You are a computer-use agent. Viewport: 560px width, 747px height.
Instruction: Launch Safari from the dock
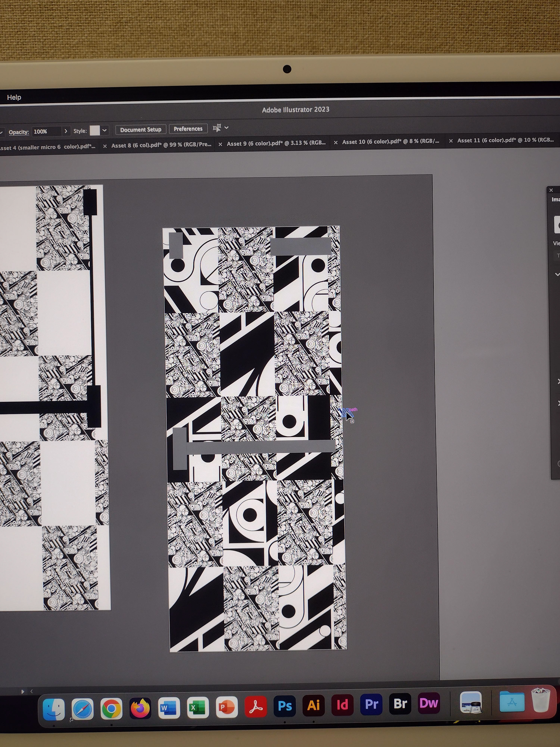[x=82, y=709]
